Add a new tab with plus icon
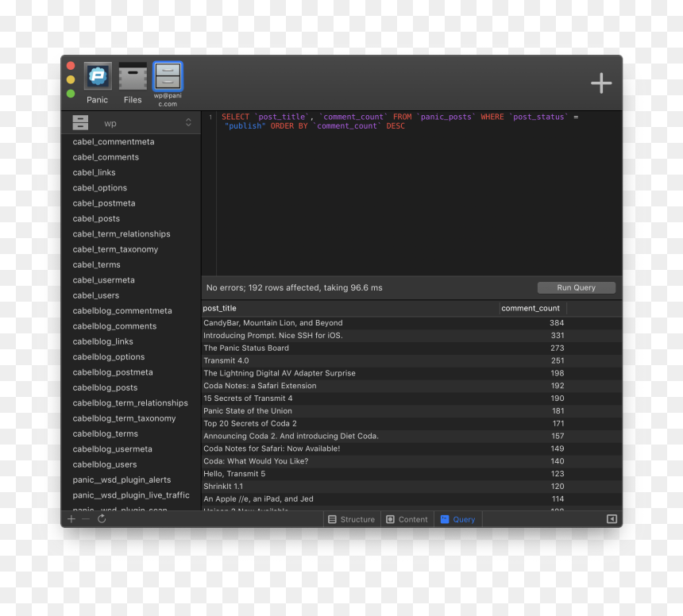The image size is (683, 616). pos(601,83)
